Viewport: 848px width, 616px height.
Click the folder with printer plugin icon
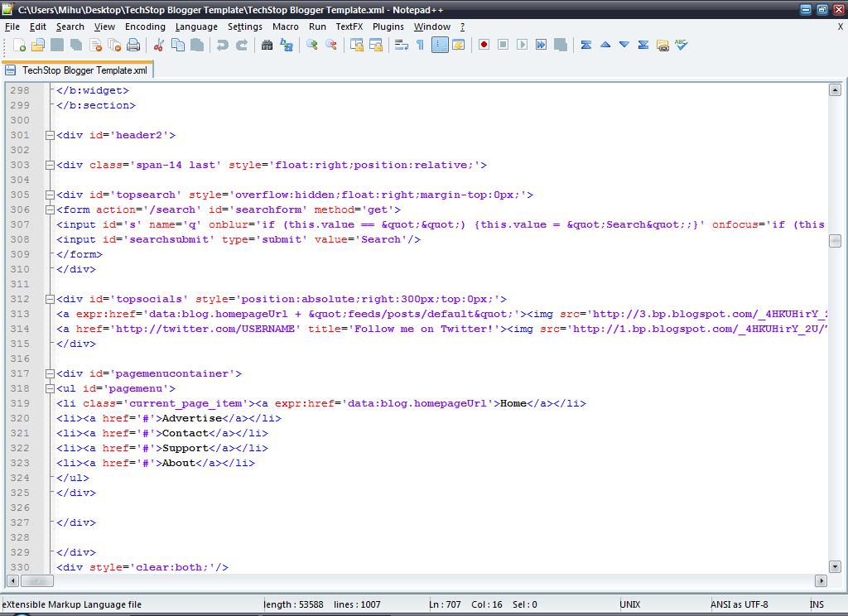coord(662,46)
